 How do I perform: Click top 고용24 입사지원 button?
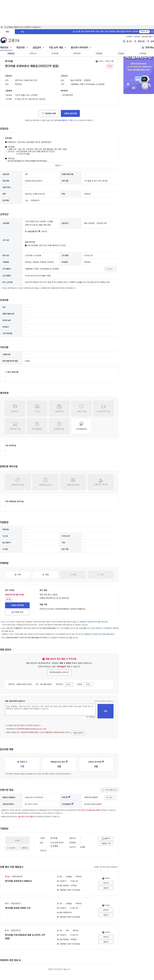(70, 113)
